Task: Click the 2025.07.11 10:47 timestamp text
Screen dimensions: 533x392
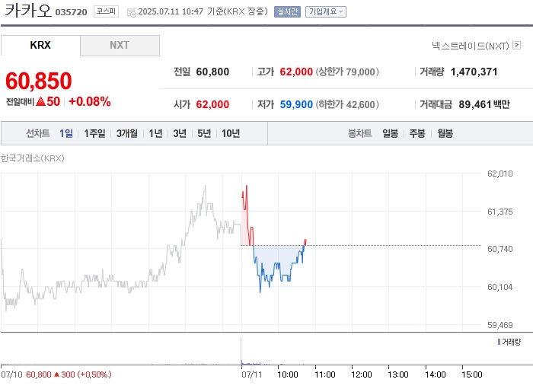Action: pyautogui.click(x=171, y=11)
